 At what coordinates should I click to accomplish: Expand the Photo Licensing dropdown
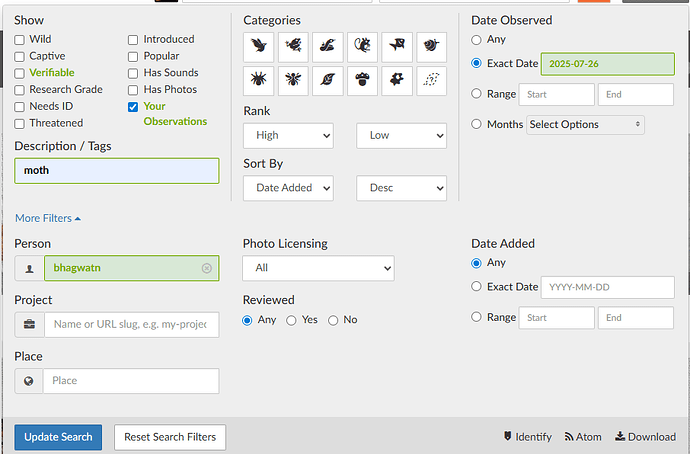pyautogui.click(x=318, y=268)
